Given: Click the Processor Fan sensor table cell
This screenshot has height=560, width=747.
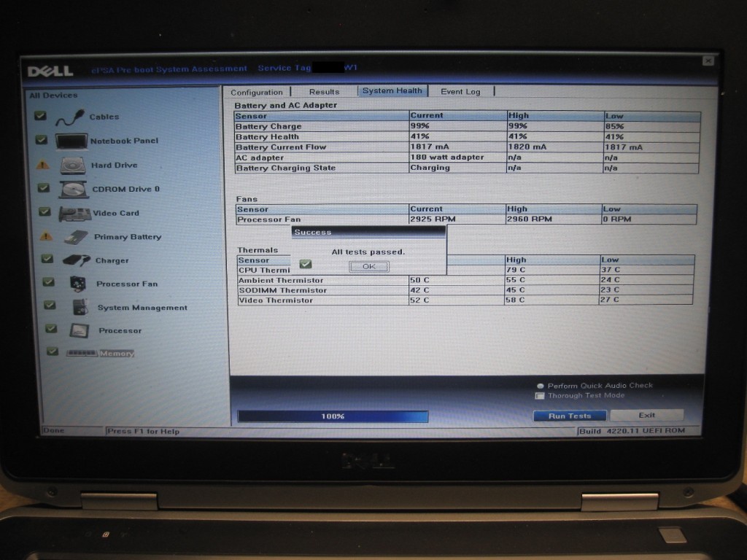Looking at the screenshot, I should point(322,219).
